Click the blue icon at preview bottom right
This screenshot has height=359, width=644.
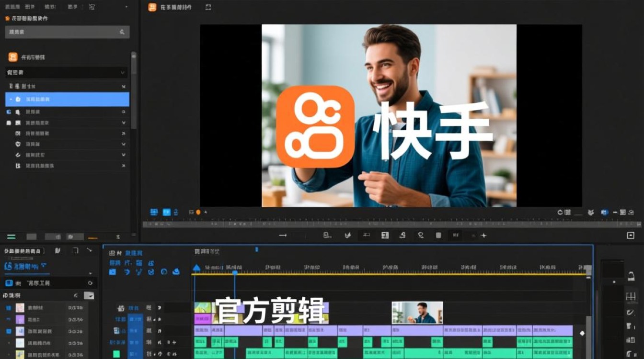[604, 212]
